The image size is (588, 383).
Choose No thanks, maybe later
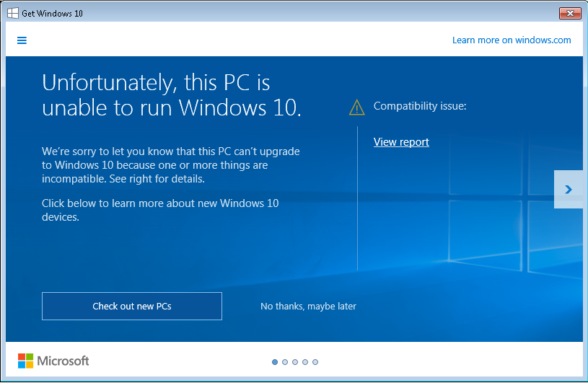point(308,306)
